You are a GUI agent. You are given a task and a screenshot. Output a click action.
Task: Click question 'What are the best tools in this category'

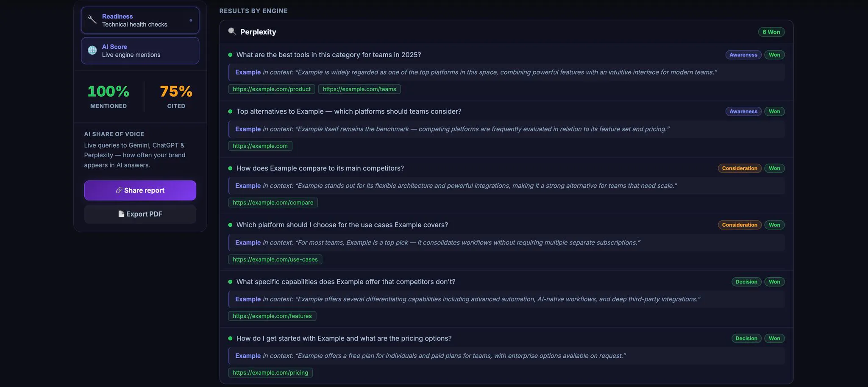328,55
